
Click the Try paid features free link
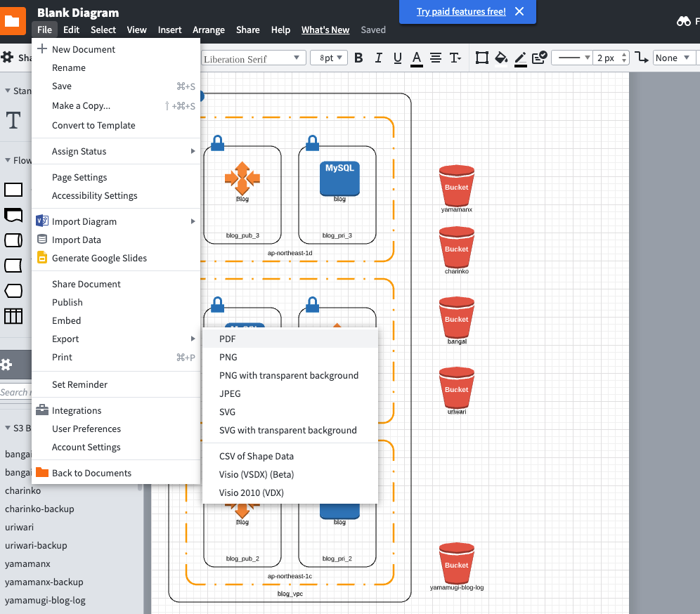tap(461, 12)
